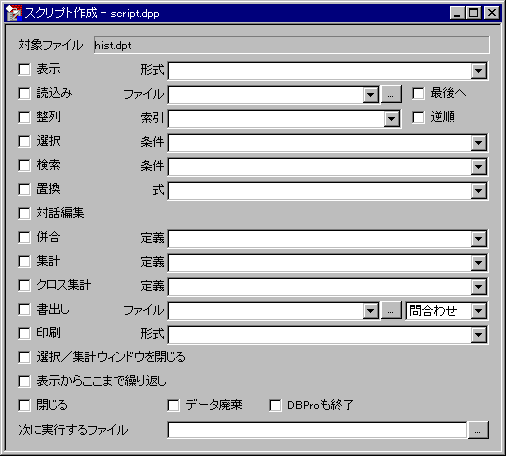Browse for 読込み file with ... button

click(391, 95)
